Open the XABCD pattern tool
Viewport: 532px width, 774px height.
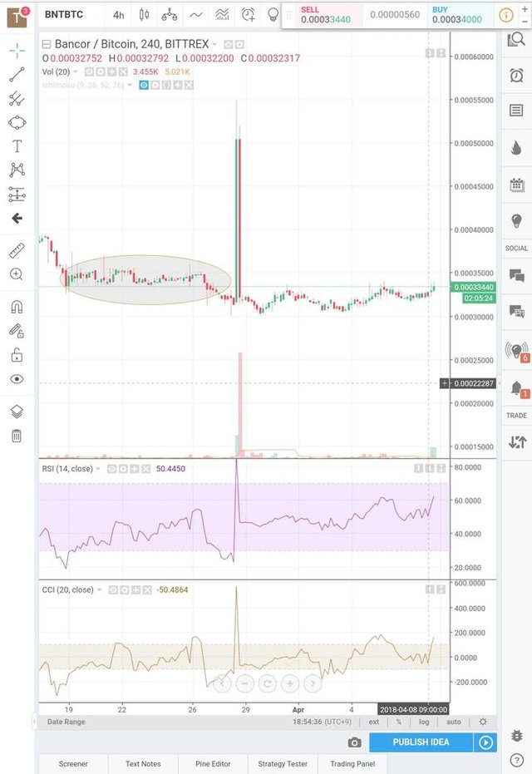point(17,170)
